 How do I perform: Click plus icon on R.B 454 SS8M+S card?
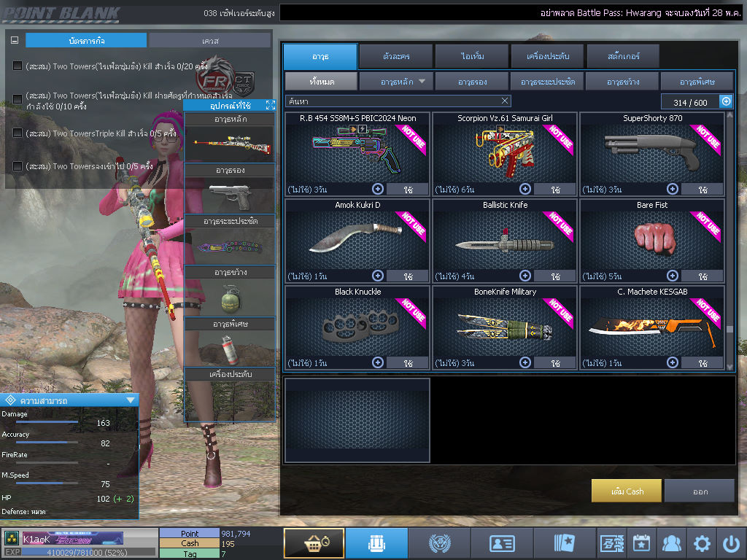pos(378,189)
